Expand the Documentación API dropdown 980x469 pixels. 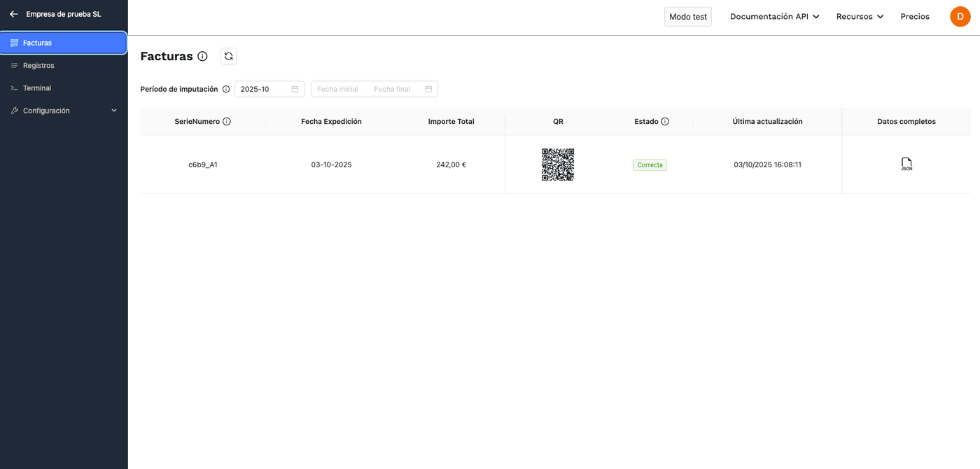(x=774, y=17)
